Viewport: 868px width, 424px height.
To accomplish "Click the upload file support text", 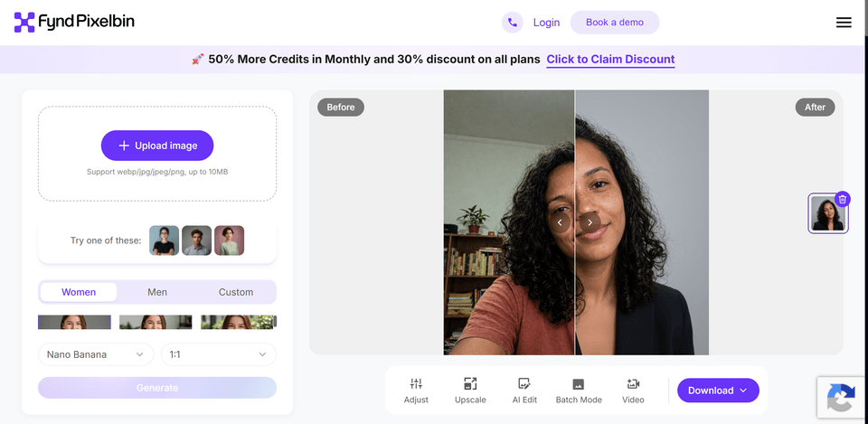I will point(157,172).
